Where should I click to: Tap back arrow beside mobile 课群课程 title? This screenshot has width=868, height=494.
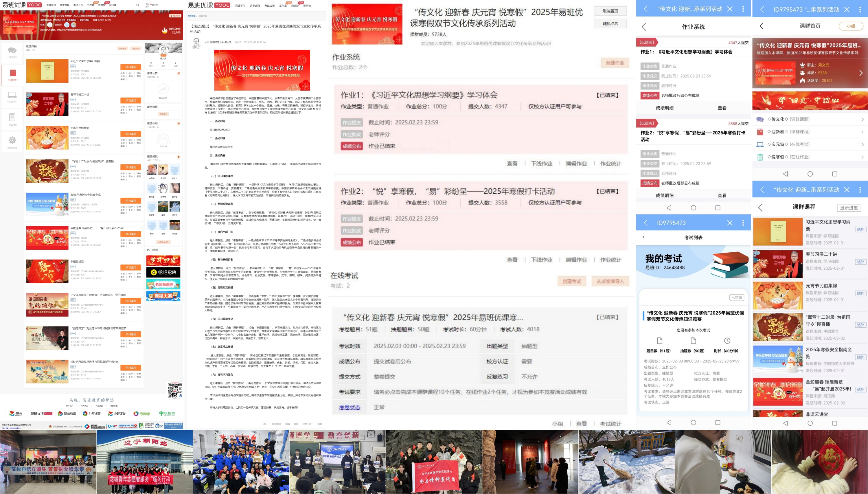(x=760, y=208)
